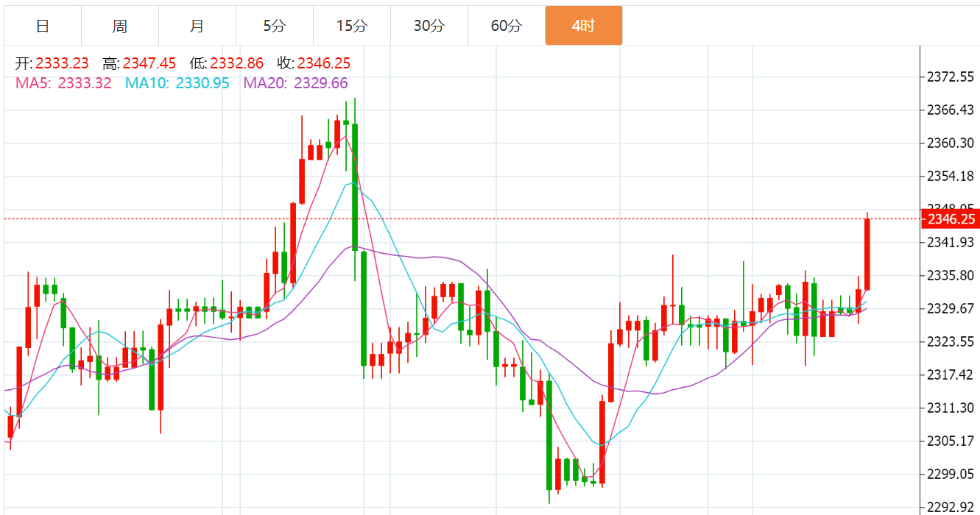Click the open price value 2333.23
Viewport: 980px width, 515px height.
[62, 64]
